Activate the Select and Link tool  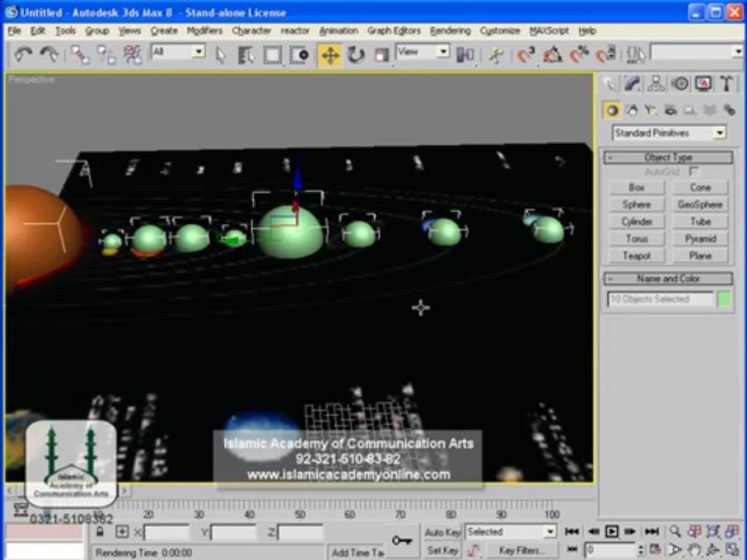point(79,54)
